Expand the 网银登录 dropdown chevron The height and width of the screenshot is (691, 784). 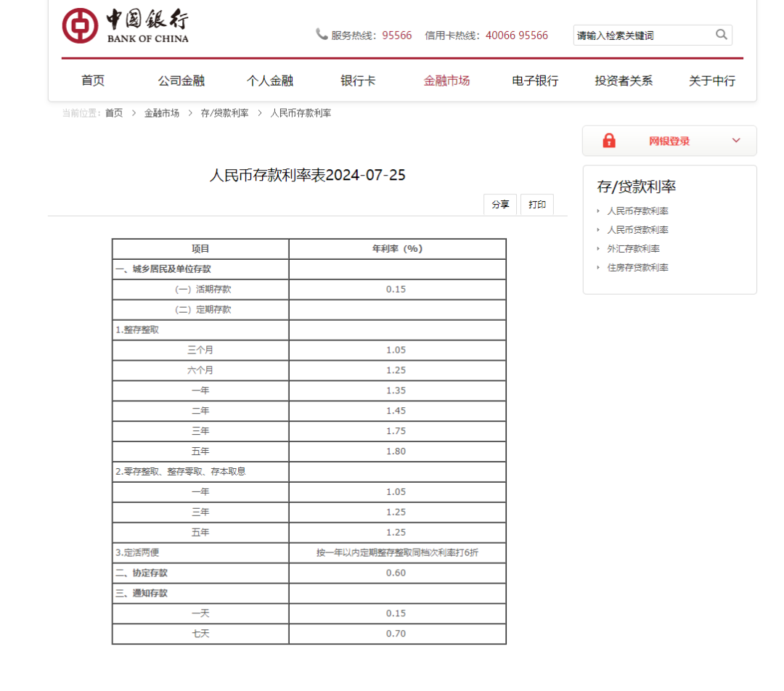pyautogui.click(x=736, y=141)
